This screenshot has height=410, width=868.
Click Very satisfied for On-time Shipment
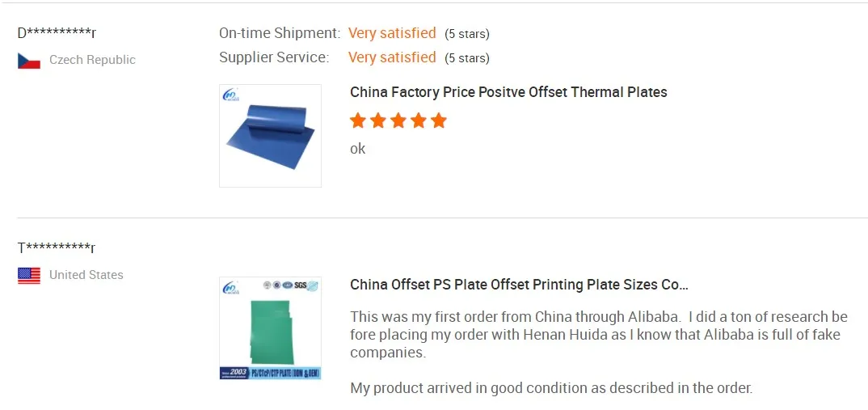tap(392, 33)
